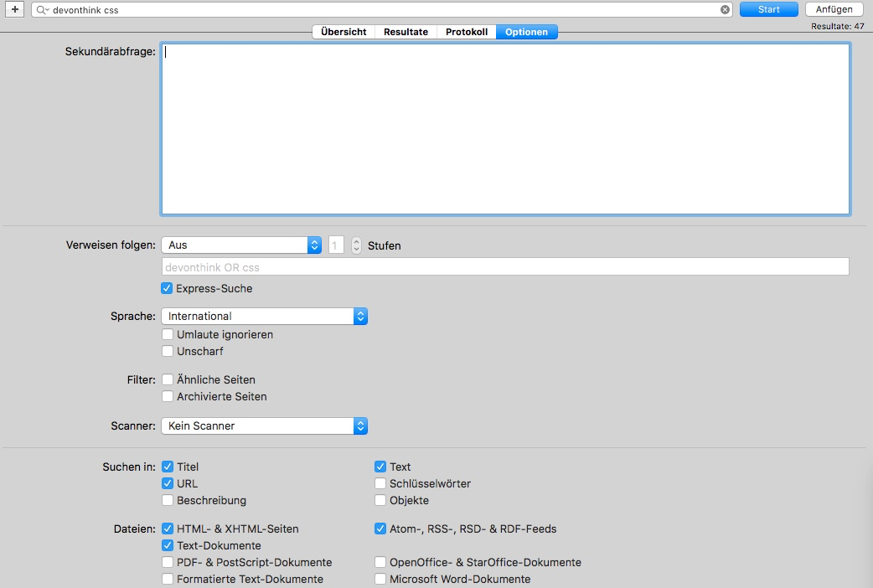Toggle the Unscharf checkbox
Image resolution: width=873 pixels, height=588 pixels.
point(168,352)
